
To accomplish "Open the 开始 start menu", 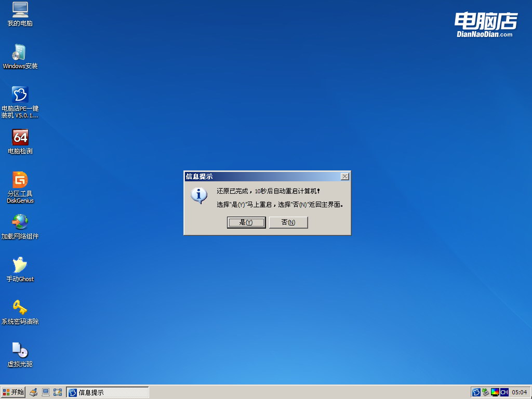I will pyautogui.click(x=14, y=392).
